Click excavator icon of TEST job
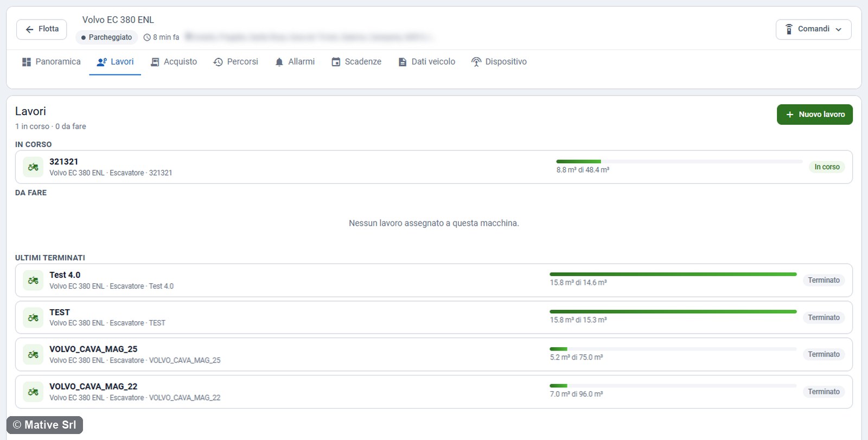Screen dimensions: 868x440 coord(33,317)
